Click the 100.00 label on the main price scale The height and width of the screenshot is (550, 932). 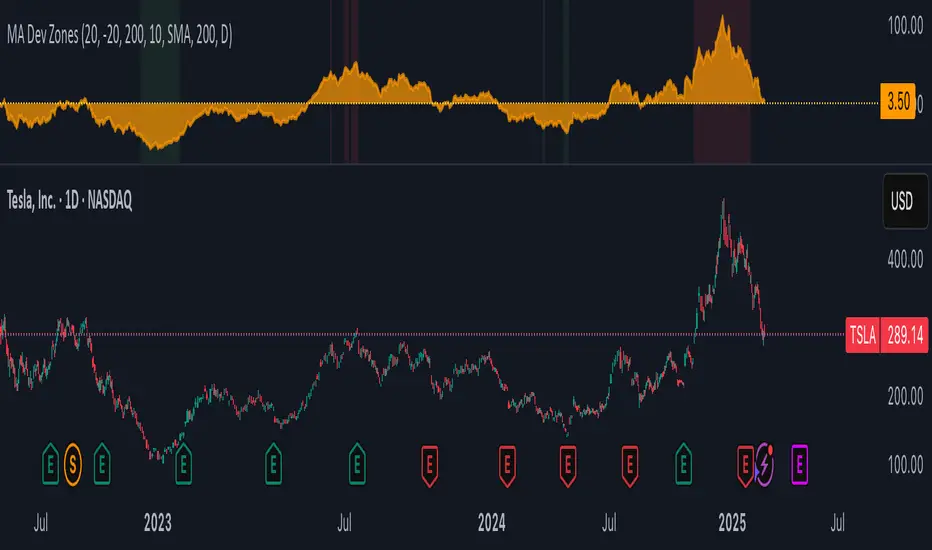905,464
